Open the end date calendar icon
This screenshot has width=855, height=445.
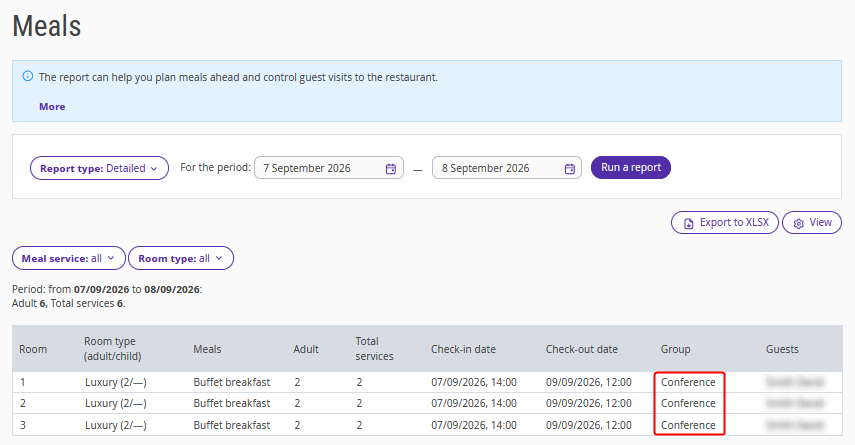pos(570,169)
